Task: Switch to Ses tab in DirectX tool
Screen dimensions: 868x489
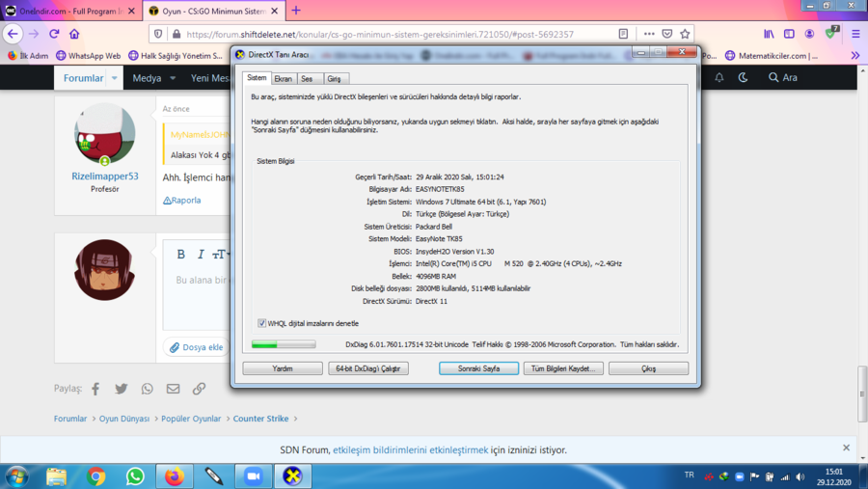Action: tap(308, 79)
